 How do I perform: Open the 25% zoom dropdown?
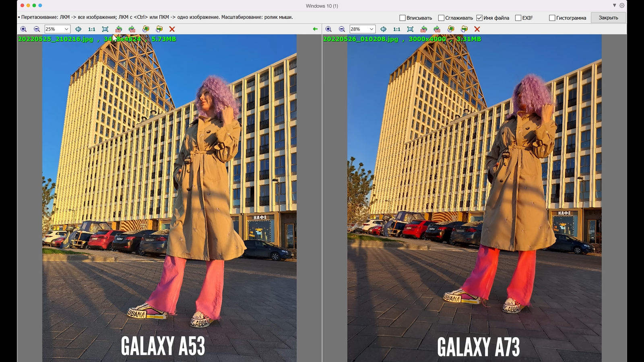click(x=66, y=29)
